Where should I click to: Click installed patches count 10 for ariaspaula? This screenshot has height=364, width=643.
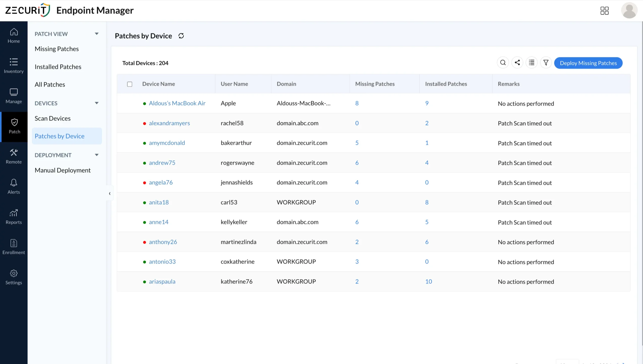[x=428, y=281]
